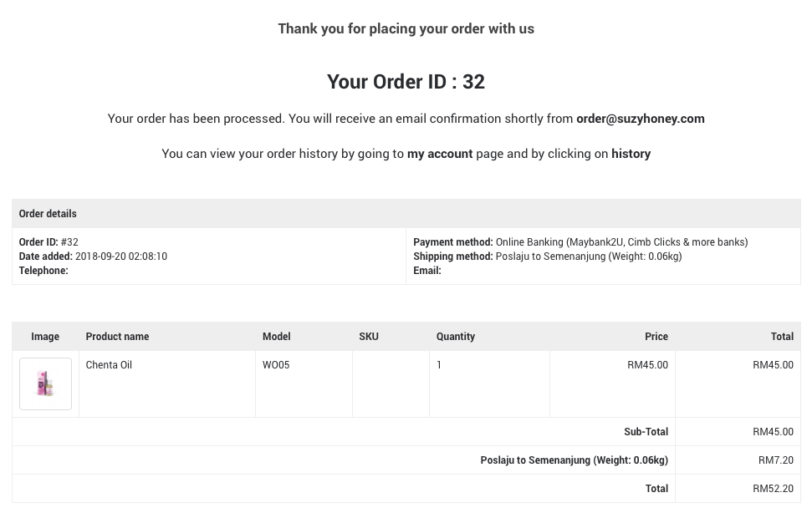Click the Order ID #32 value

[69, 242]
